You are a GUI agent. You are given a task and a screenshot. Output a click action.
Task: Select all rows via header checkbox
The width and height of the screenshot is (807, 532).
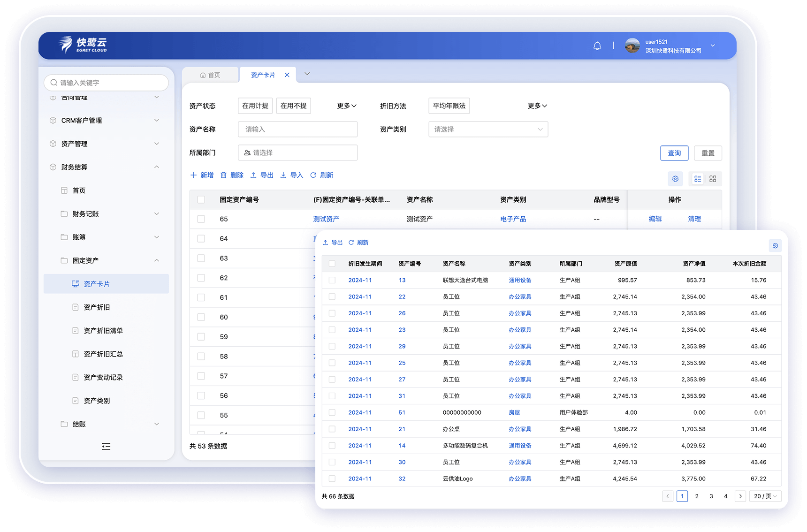coord(201,200)
